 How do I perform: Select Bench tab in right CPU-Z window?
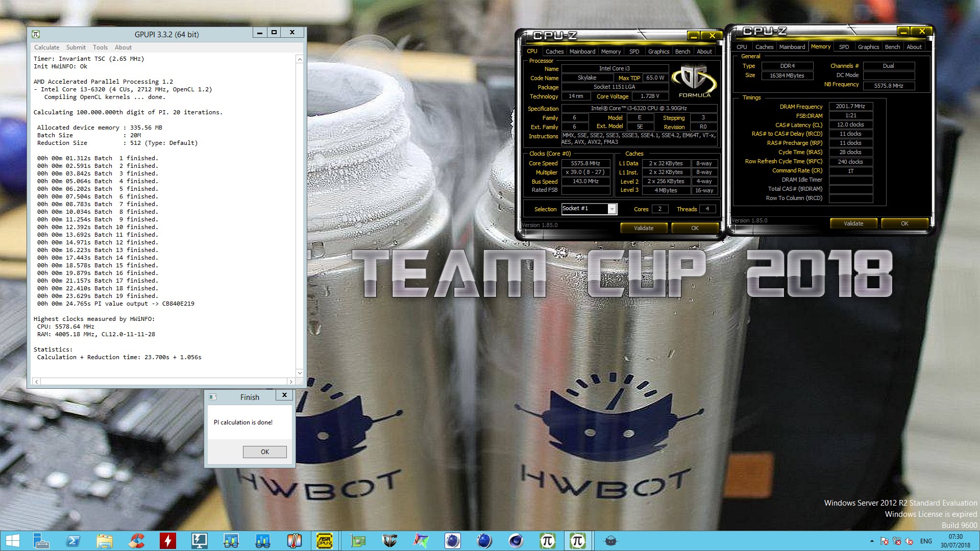click(892, 47)
